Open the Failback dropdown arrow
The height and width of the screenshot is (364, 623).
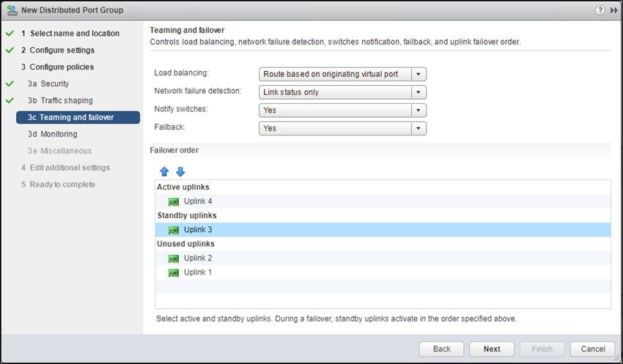click(x=419, y=128)
